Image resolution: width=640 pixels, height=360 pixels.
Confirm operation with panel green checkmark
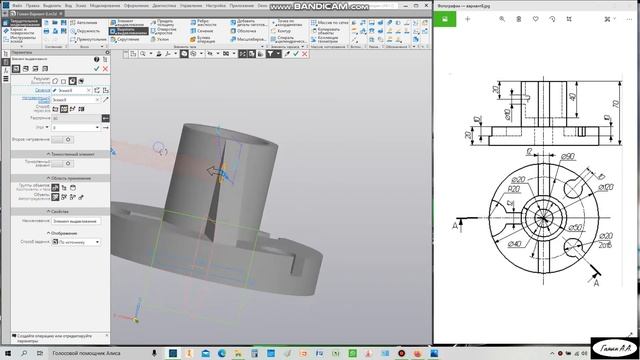[96, 69]
